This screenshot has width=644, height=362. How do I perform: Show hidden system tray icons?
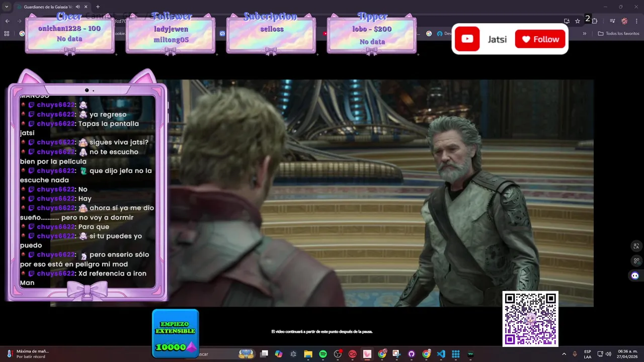(x=563, y=354)
